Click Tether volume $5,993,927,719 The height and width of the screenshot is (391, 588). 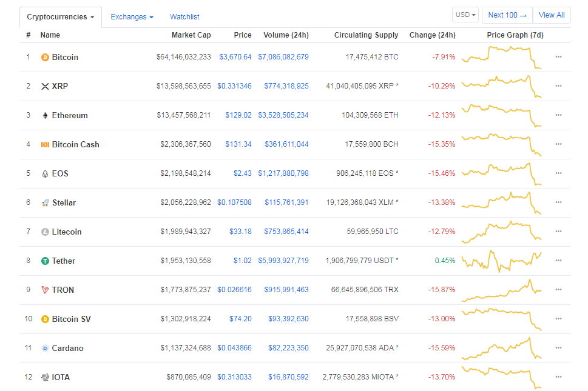point(283,261)
